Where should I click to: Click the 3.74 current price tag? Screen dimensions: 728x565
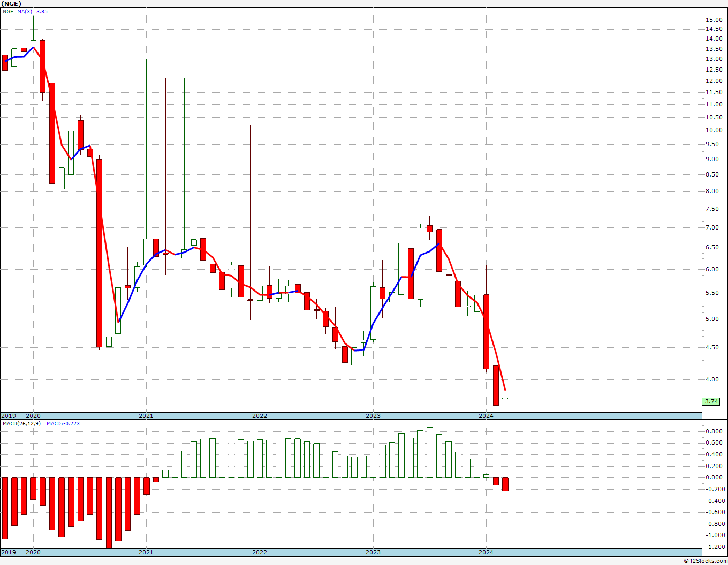(x=711, y=401)
